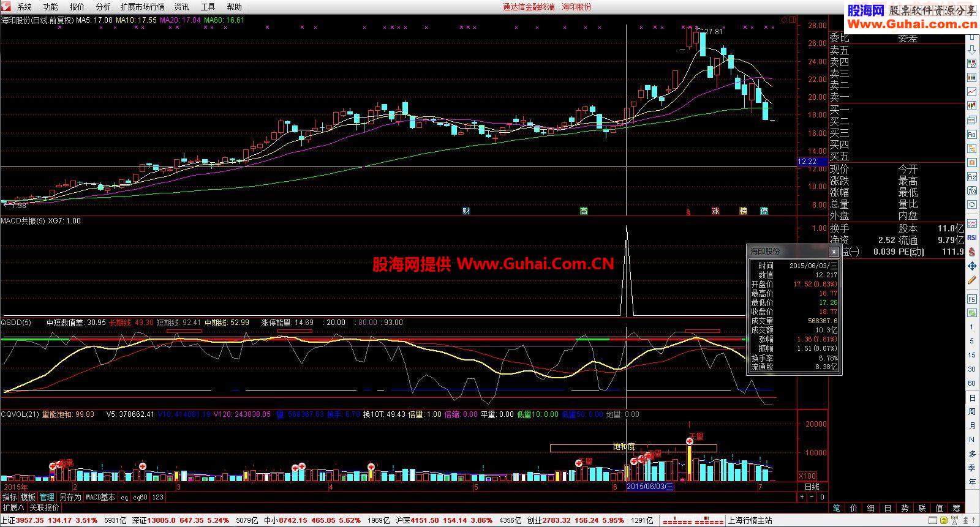Open the 关联报价 tab

point(45,507)
